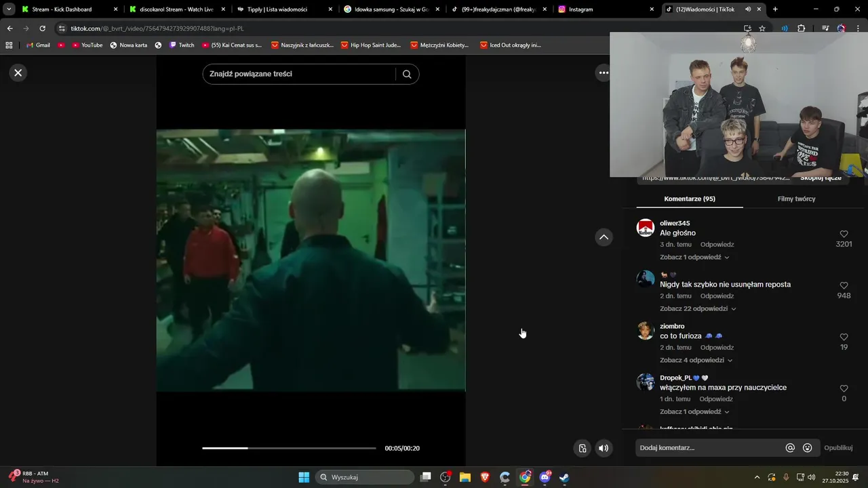Reply to ziombro's comment via 'Odpowiedz'
Screen dimensions: 868x488
pyautogui.click(x=717, y=348)
